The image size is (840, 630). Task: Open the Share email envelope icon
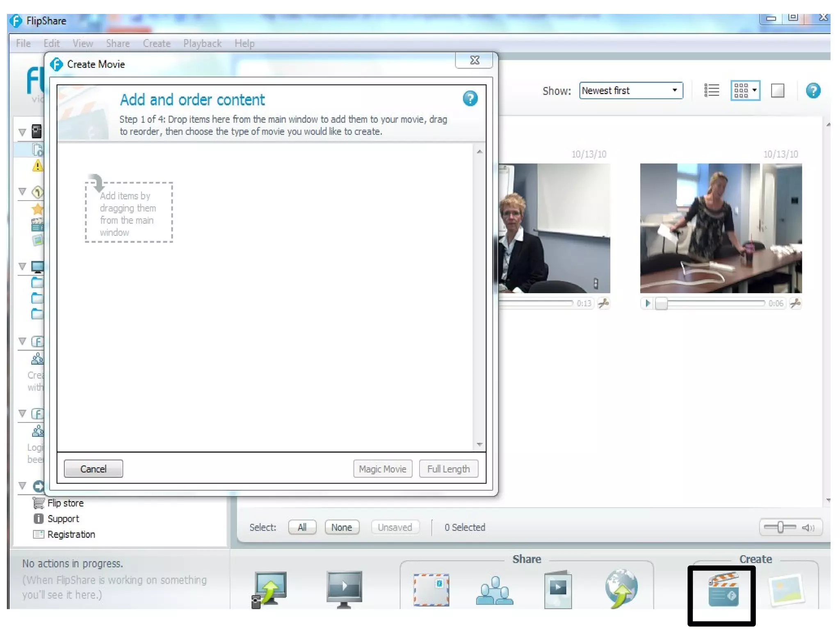[431, 590]
